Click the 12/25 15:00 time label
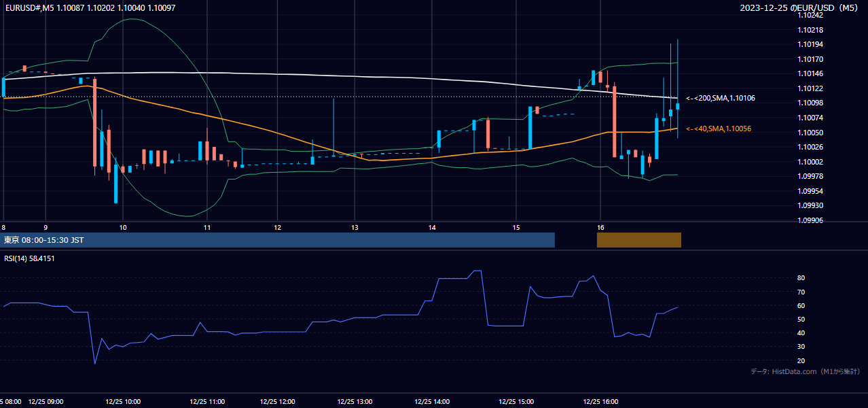The height and width of the screenshot is (408, 868). point(516,402)
